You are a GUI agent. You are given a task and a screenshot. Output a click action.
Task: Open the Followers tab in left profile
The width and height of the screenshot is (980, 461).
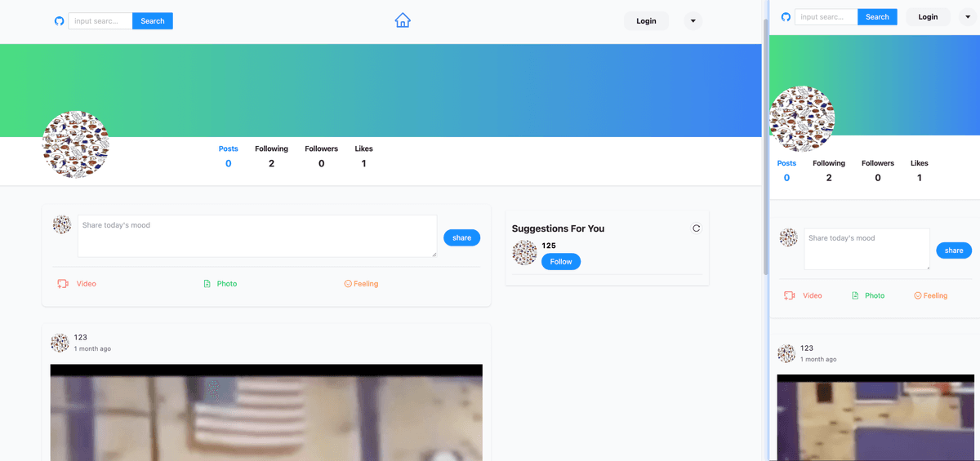click(321, 156)
